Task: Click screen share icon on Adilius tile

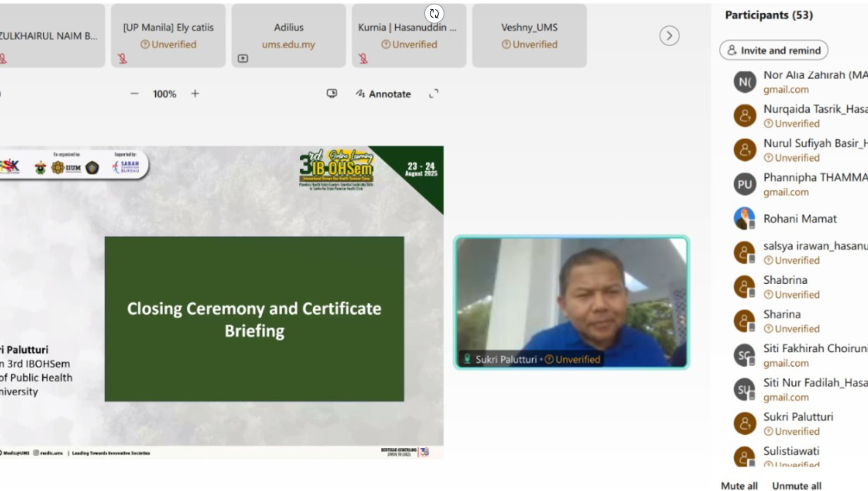Action: point(243,58)
